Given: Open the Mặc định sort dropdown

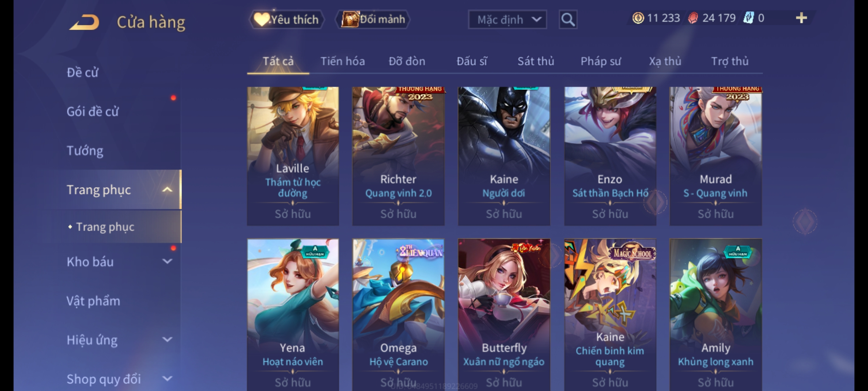Looking at the screenshot, I should coord(507,20).
